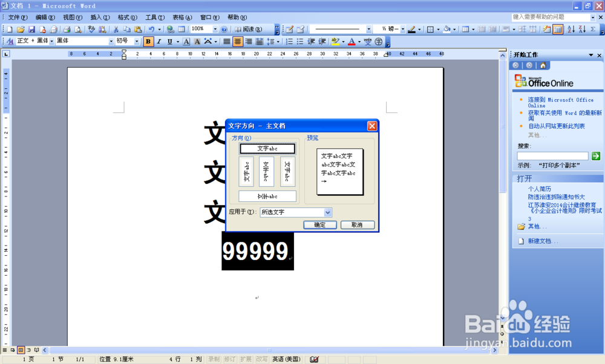Select the bottom 竖排abc direction option
This screenshot has height=364, width=605.
coord(267,196)
